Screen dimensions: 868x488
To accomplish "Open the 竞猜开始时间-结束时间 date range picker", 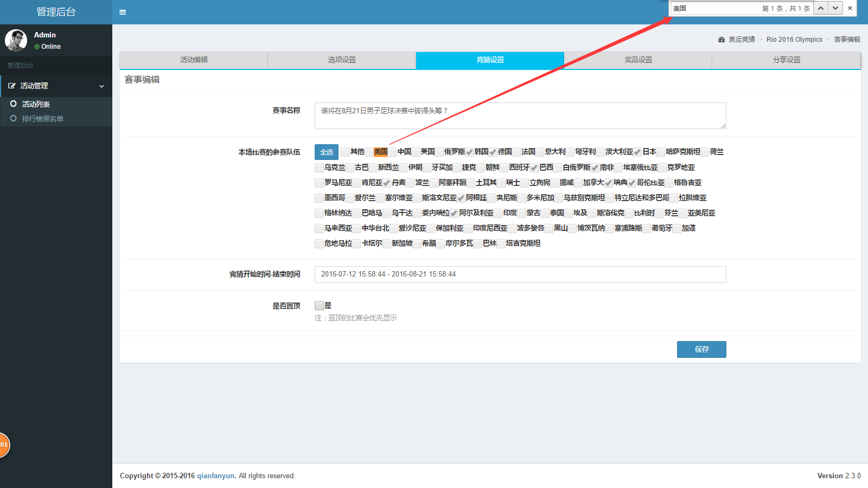I will pos(520,274).
